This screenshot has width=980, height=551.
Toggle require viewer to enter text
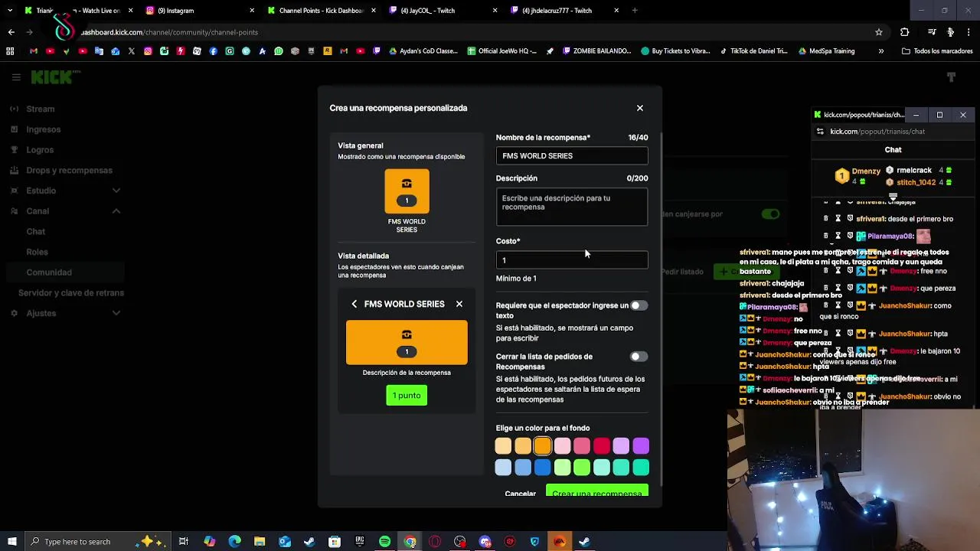click(639, 305)
